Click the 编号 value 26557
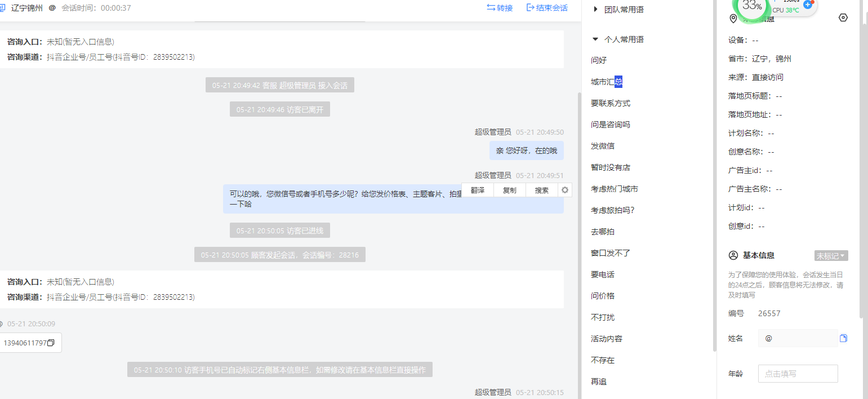 (769, 313)
